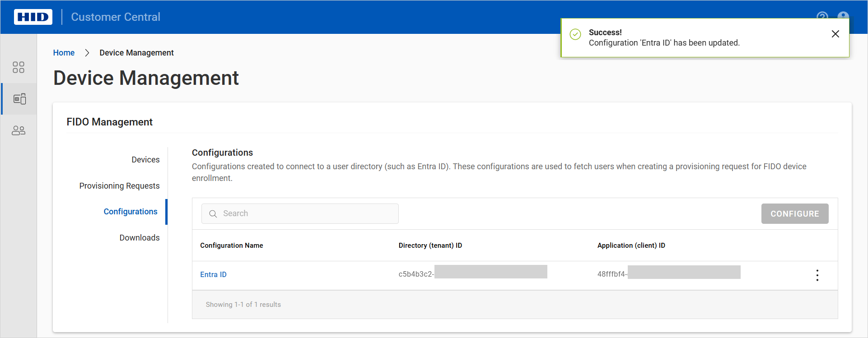The width and height of the screenshot is (868, 338).
Task: Click Device Management breadcrumb text
Action: tap(136, 53)
